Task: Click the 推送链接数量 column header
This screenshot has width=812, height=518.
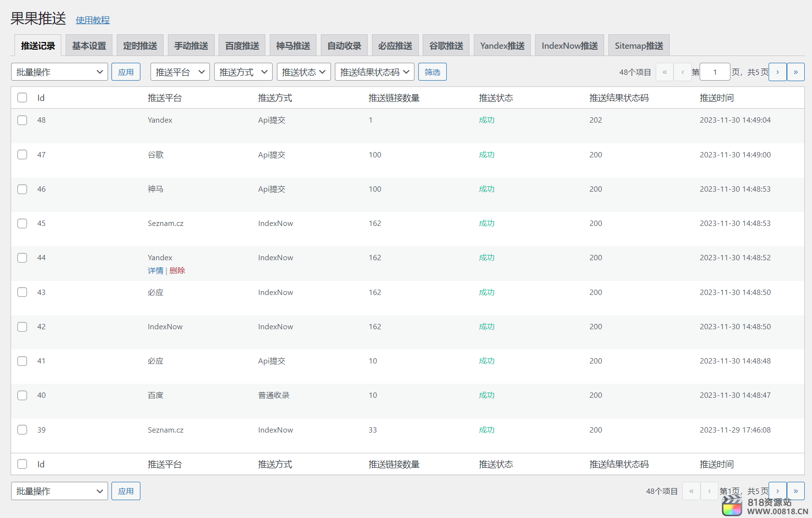Action: click(x=394, y=98)
